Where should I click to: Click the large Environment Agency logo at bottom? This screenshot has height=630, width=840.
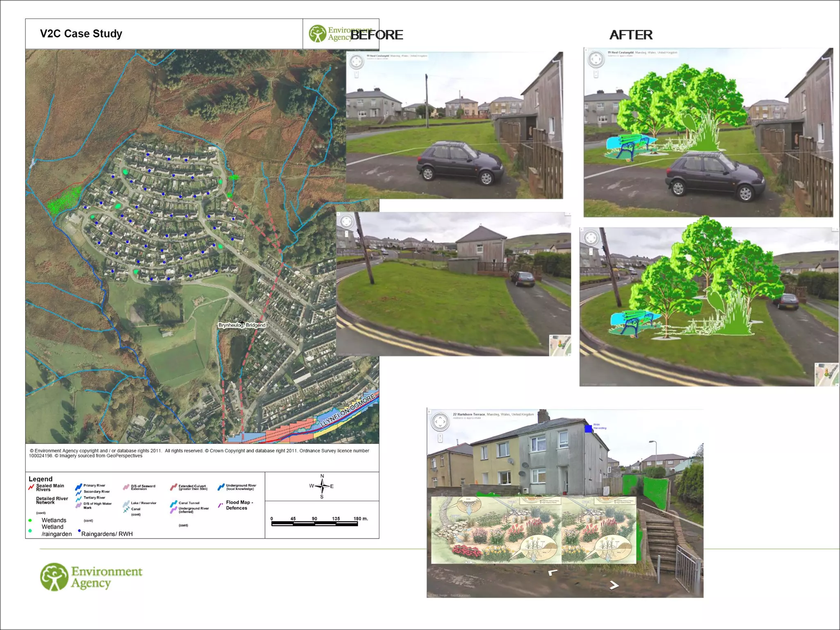(x=91, y=577)
